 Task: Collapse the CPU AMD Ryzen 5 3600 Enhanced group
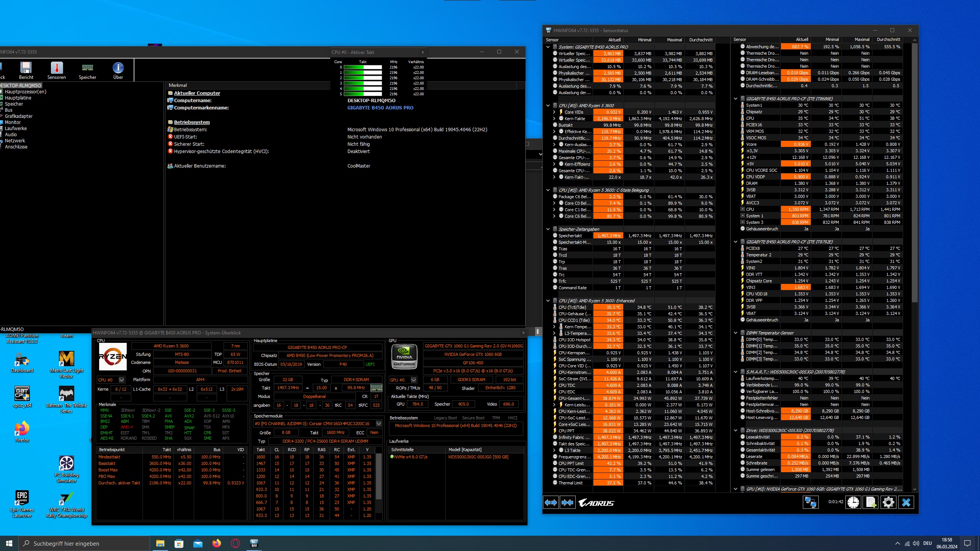point(548,301)
